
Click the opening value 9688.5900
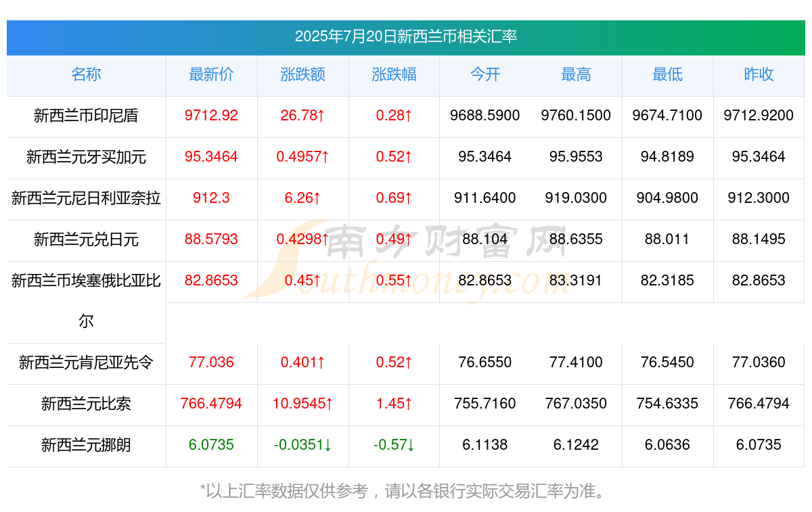click(485, 116)
